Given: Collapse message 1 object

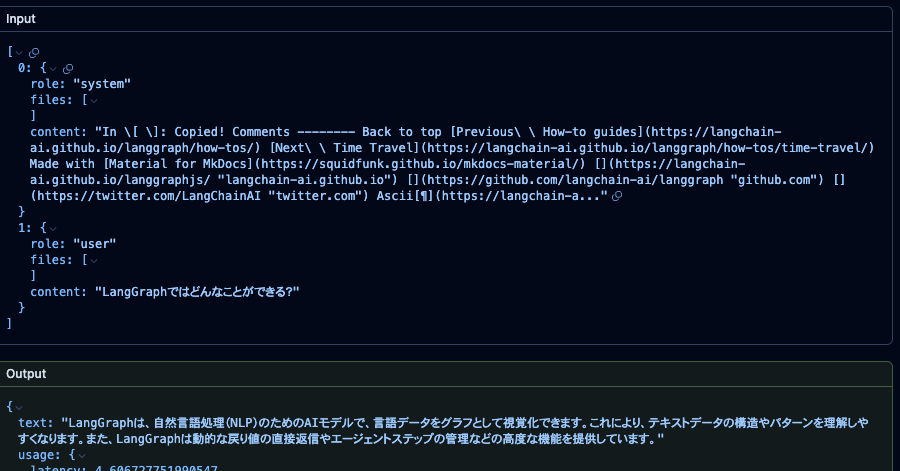Looking at the screenshot, I should tap(53, 229).
